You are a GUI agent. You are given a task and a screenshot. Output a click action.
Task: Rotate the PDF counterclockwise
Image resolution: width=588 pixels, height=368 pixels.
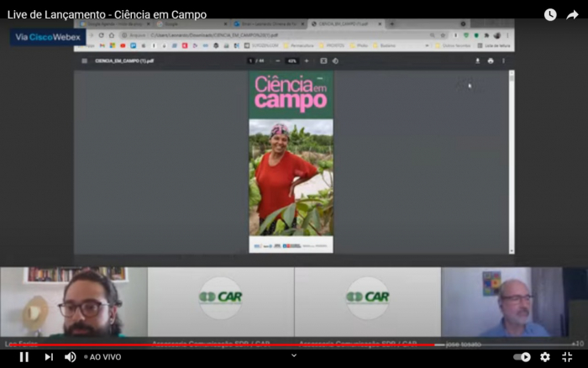click(x=335, y=60)
